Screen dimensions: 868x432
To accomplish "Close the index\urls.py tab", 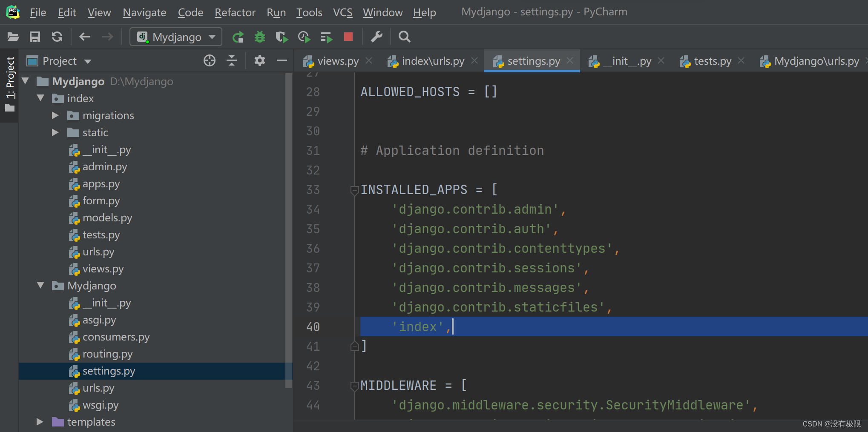I will coord(474,60).
